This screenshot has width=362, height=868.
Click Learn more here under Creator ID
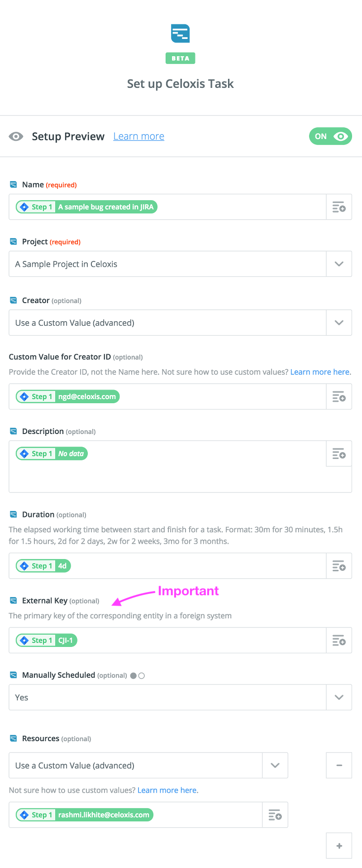(320, 372)
